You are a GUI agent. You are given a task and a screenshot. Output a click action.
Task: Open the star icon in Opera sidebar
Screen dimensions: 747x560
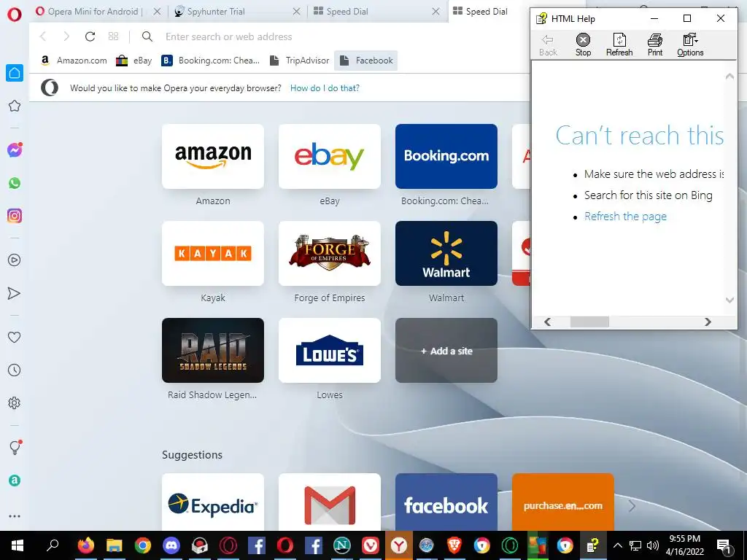tap(15, 106)
